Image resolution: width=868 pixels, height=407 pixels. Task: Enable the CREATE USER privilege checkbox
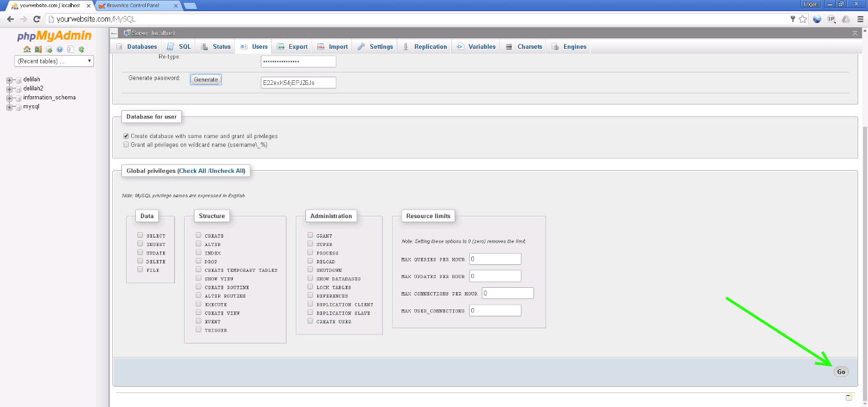coord(310,321)
